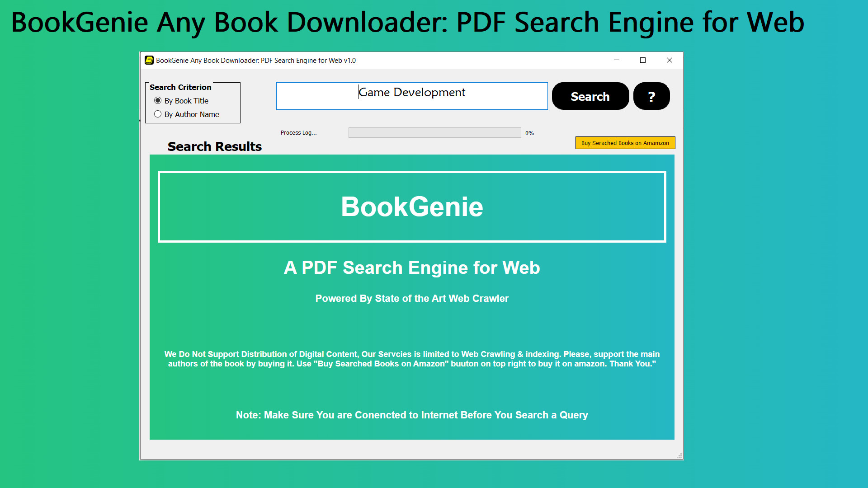Screen dimensions: 868x488
Task: Minimize the BookGenie window
Action: tap(617, 60)
